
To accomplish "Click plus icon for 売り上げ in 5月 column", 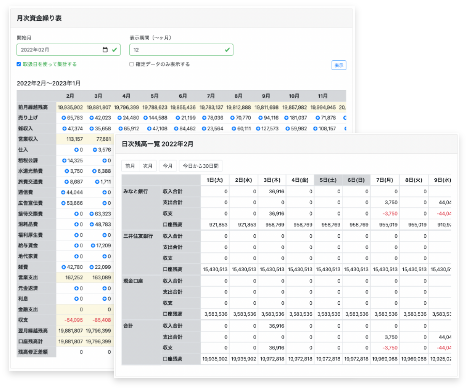I will point(145,118).
